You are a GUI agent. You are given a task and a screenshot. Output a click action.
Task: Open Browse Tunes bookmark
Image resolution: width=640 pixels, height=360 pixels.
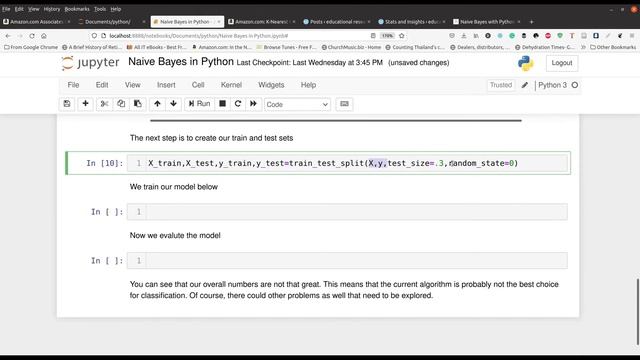287,47
